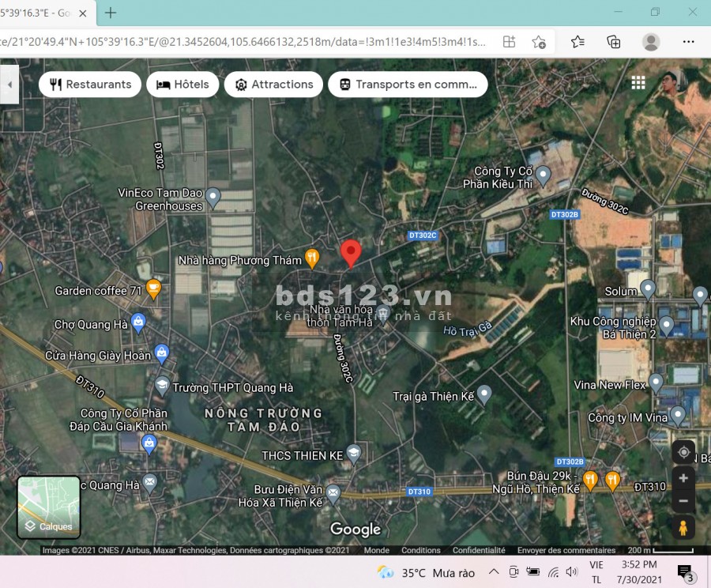Expand the collapsed side panel
The image size is (711, 588).
tap(9, 85)
